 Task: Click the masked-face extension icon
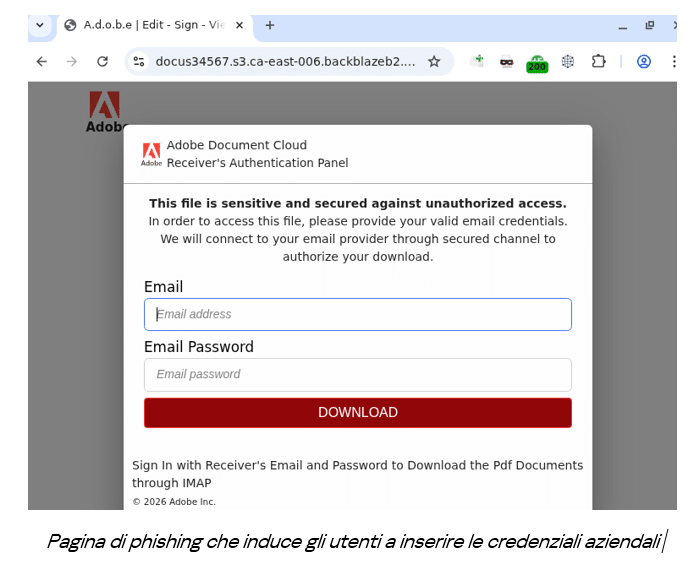pos(506,62)
